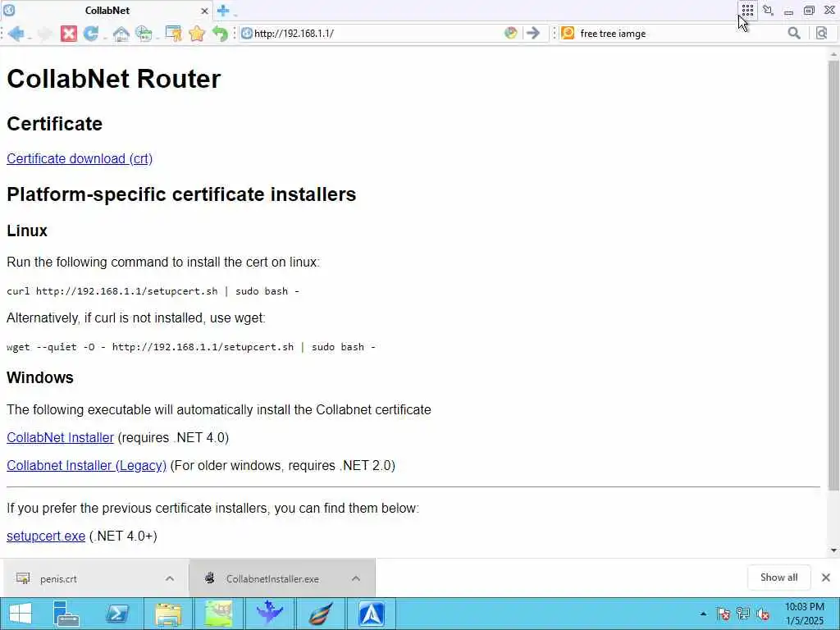Click the muted volume tray icon

tap(763, 614)
